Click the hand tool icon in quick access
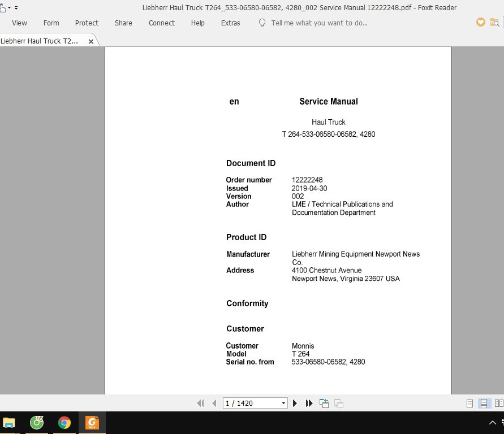Viewport: 504px width, 434px height. 3,7
